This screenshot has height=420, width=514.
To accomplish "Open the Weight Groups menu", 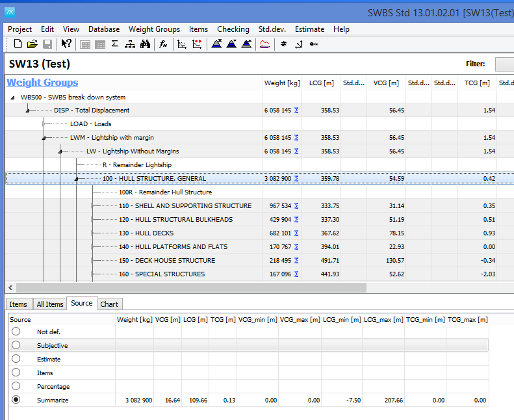I will tap(154, 29).
